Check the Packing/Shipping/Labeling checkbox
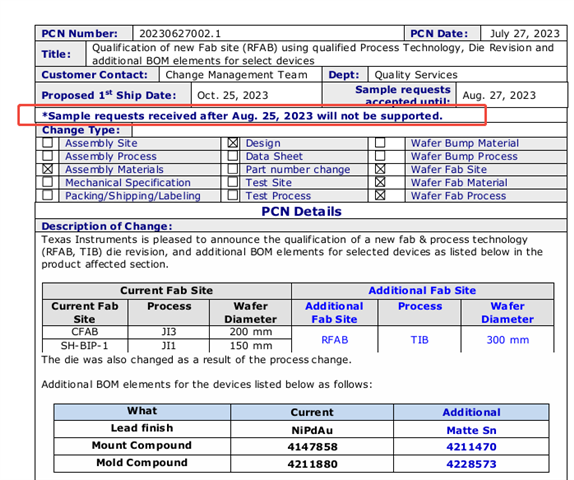Viewport: 574px width, 480px height. (x=48, y=195)
